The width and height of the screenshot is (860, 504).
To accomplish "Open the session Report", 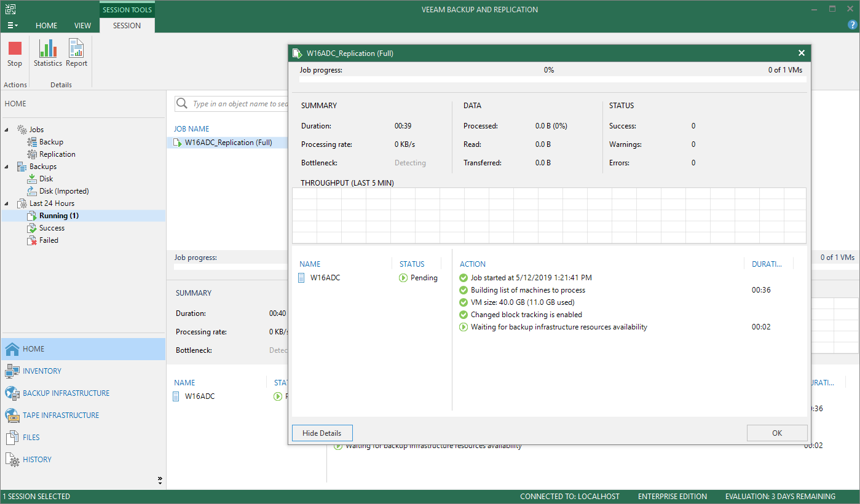I will (x=77, y=54).
